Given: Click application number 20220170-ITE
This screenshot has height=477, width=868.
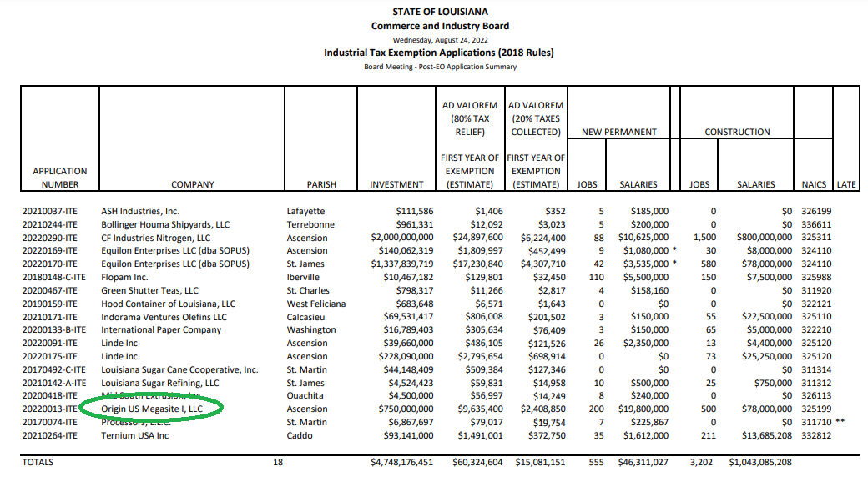Looking at the screenshot, I should (50, 264).
